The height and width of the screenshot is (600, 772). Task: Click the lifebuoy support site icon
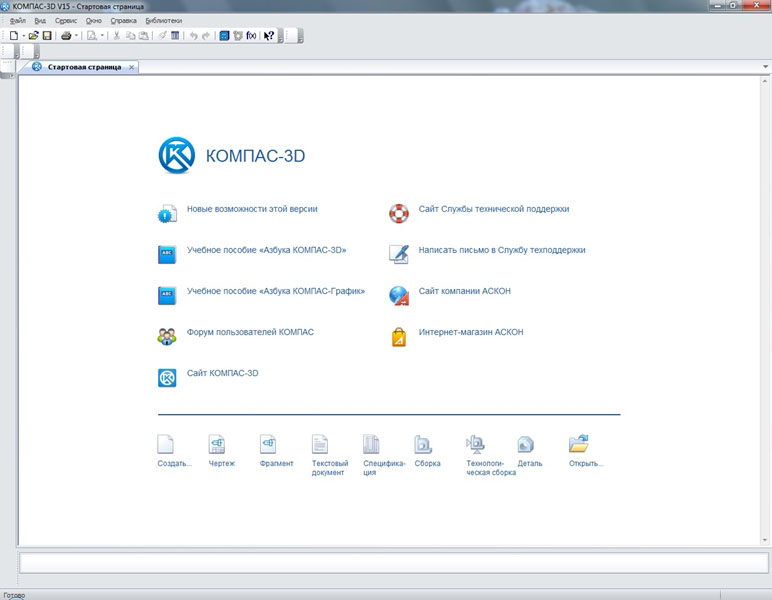point(399,214)
